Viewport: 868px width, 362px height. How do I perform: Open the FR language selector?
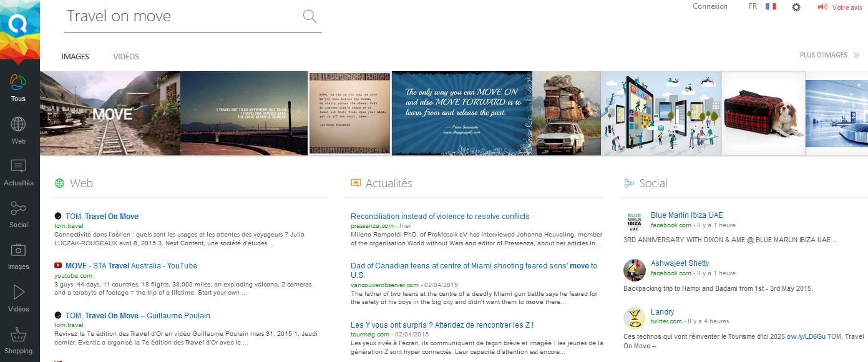pyautogui.click(x=753, y=6)
